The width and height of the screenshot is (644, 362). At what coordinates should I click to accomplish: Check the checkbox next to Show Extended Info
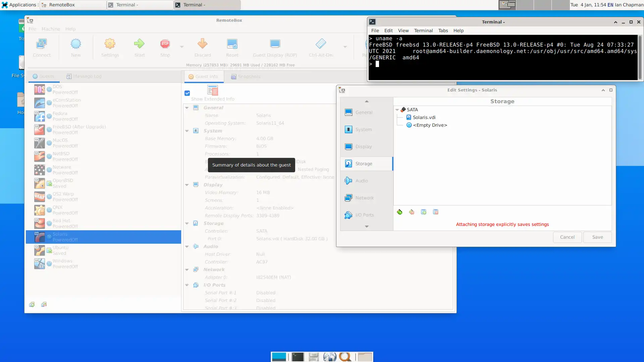[x=187, y=93]
